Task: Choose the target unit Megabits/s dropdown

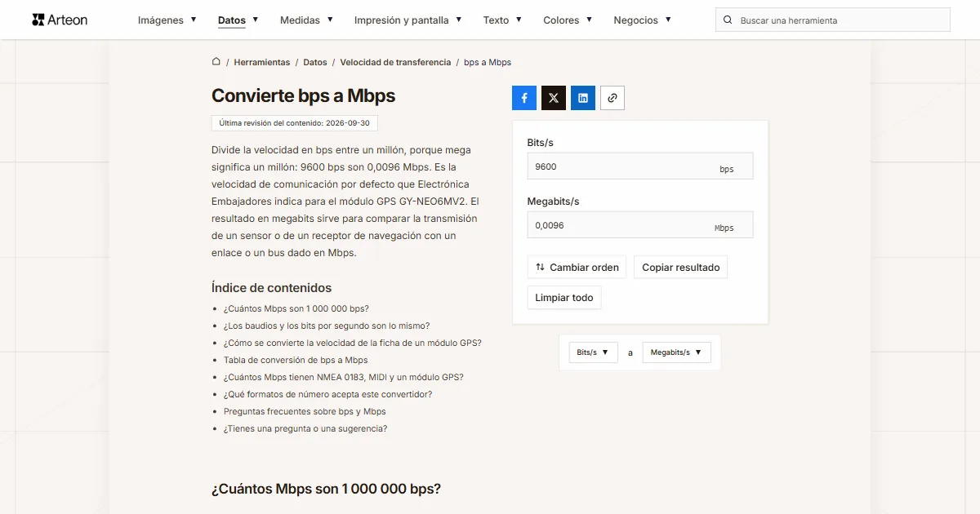Action: [677, 352]
